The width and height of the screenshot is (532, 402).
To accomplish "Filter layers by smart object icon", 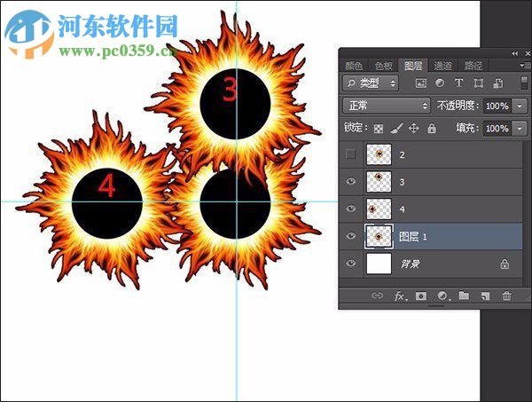I will 497,83.
